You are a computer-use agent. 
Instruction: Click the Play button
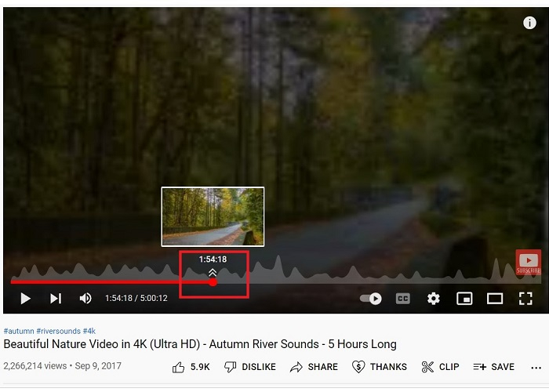tap(25, 299)
